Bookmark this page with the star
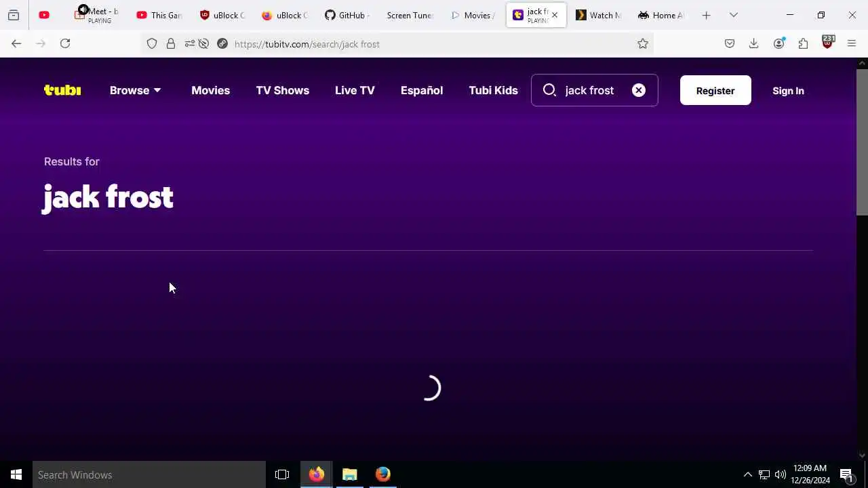Screen dimensions: 868x488 pyautogui.click(x=643, y=43)
